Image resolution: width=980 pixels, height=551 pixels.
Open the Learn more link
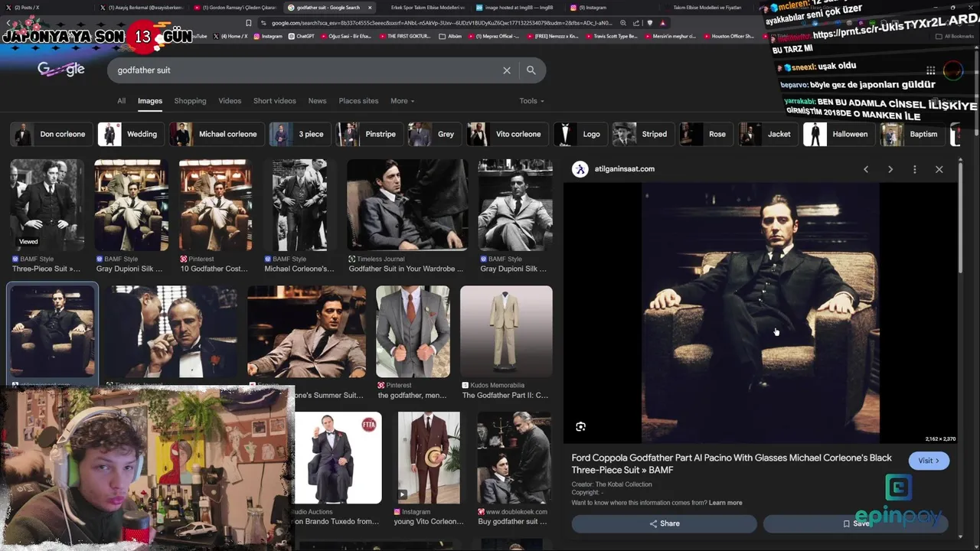(725, 503)
